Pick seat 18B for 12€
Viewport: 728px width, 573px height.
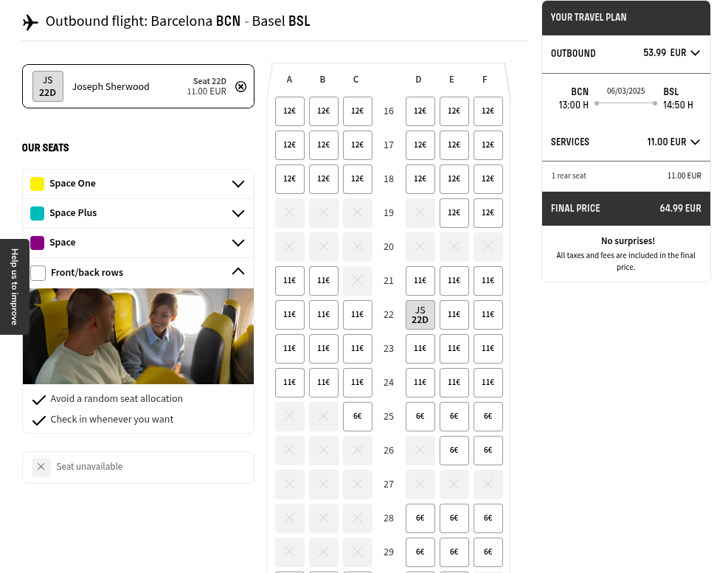(324, 179)
